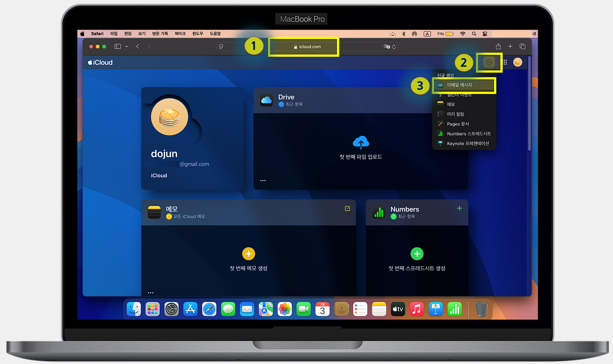
Task: Click the Safari address bar showing icloud.com
Action: (x=307, y=46)
